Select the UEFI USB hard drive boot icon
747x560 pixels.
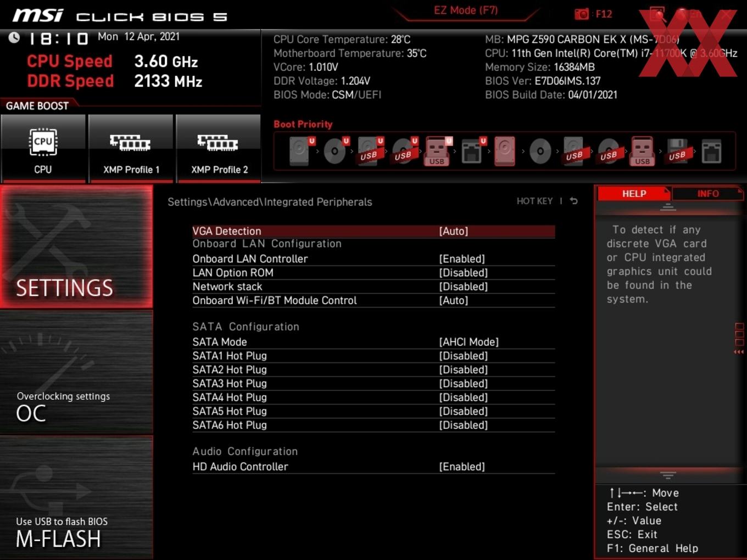tap(370, 151)
